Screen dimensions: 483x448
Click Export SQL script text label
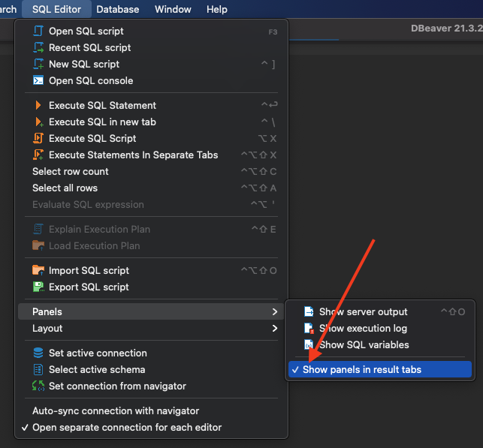pos(89,287)
